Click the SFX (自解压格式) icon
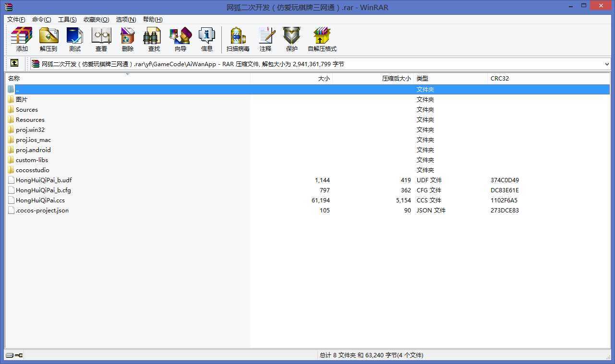 [322, 39]
